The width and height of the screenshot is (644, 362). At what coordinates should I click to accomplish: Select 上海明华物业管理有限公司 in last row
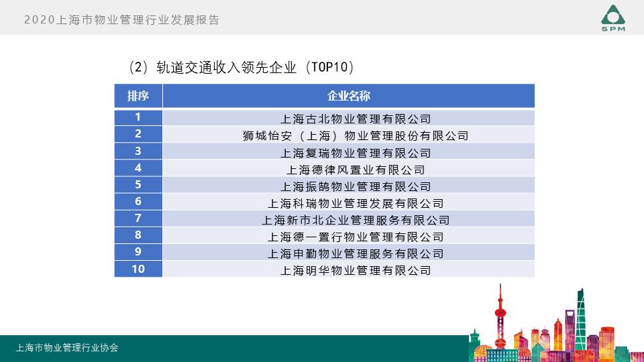pyautogui.click(x=355, y=270)
